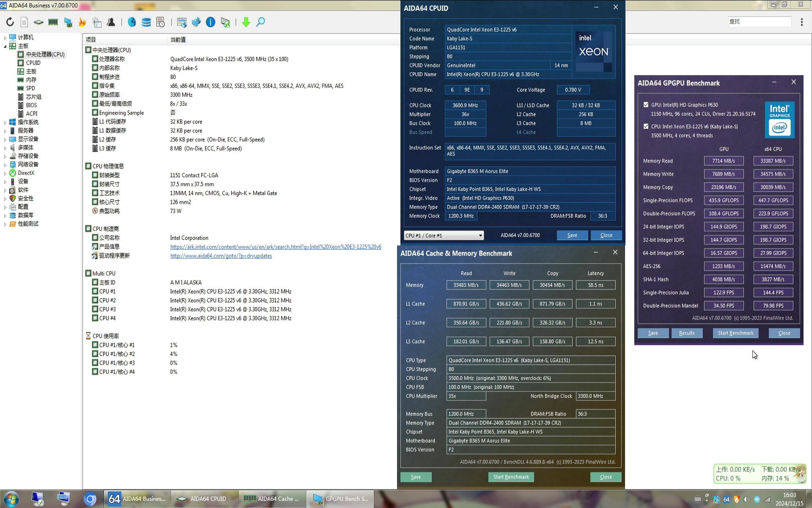Click the user silhouette toolbar icon

(111, 22)
